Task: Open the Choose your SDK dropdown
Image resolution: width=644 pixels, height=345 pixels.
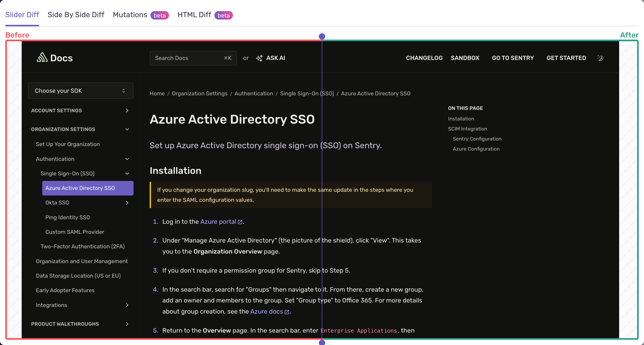Action: (81, 91)
